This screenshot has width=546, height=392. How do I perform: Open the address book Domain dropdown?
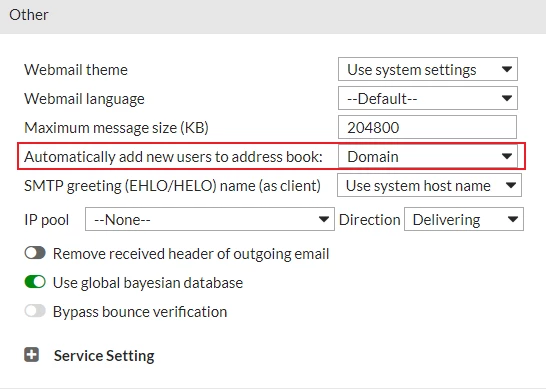tap(428, 156)
